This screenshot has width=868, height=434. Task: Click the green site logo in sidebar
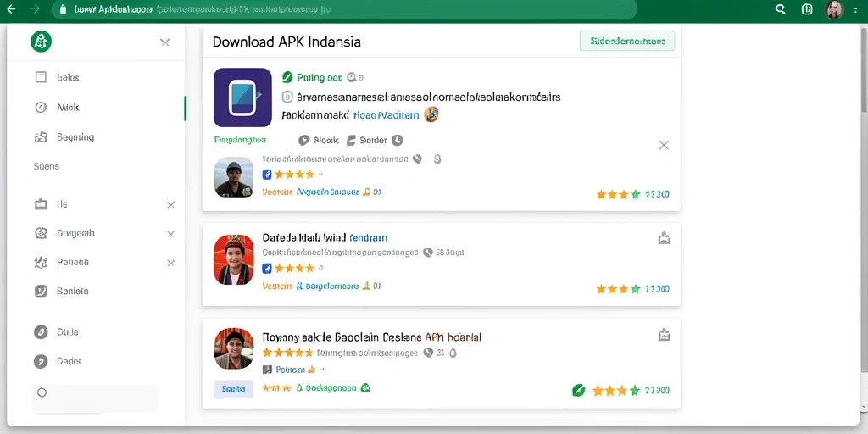[x=41, y=42]
